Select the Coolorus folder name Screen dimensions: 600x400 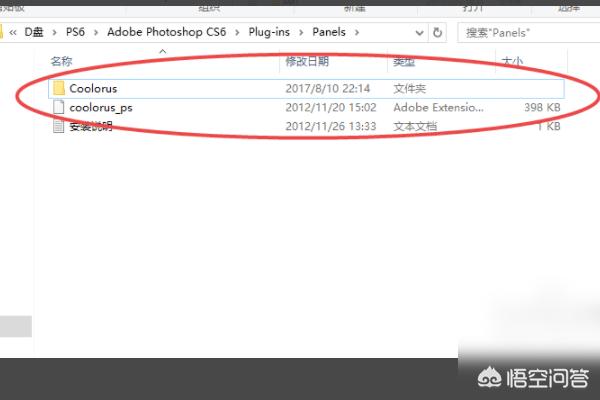93,88
